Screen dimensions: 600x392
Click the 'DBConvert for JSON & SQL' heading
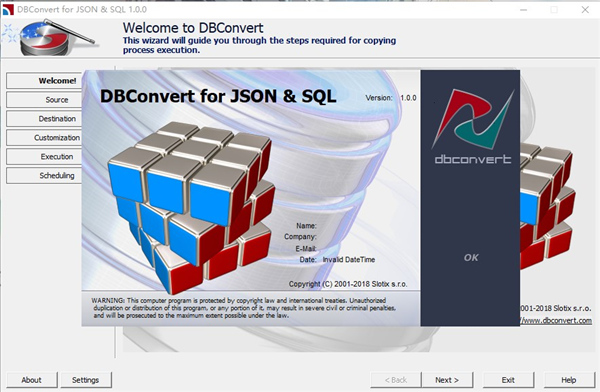tap(218, 96)
